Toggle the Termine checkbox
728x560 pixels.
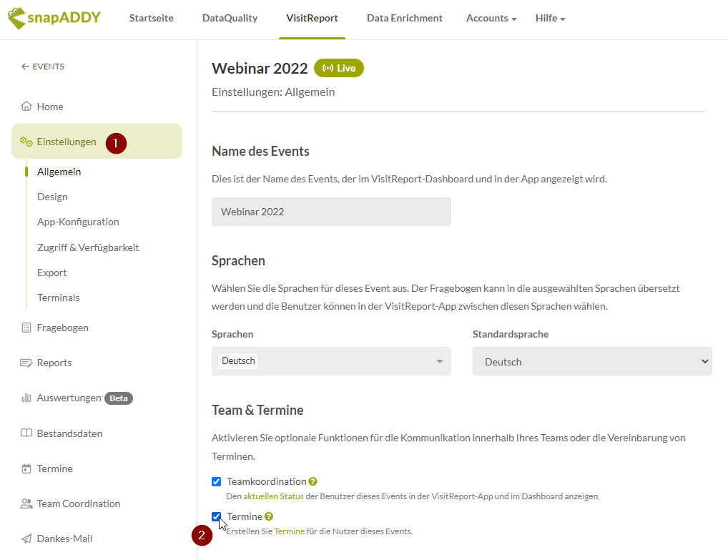(217, 516)
